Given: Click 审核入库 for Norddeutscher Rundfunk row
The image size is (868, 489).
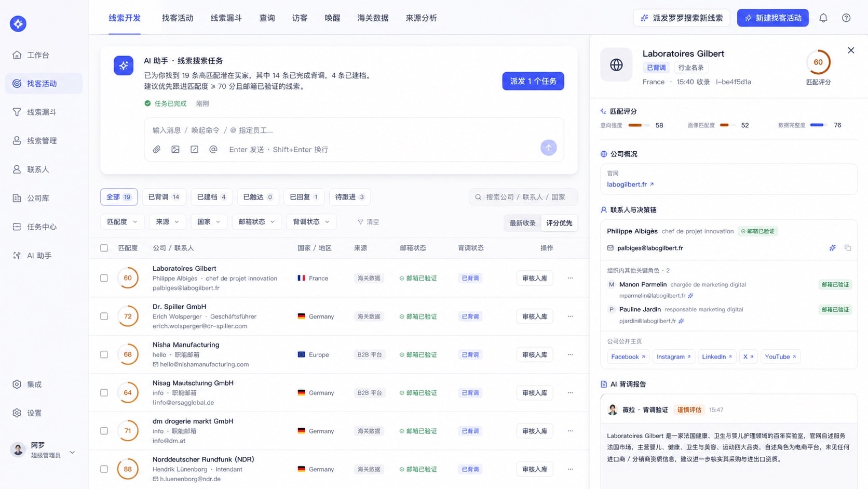Looking at the screenshot, I should (x=535, y=469).
